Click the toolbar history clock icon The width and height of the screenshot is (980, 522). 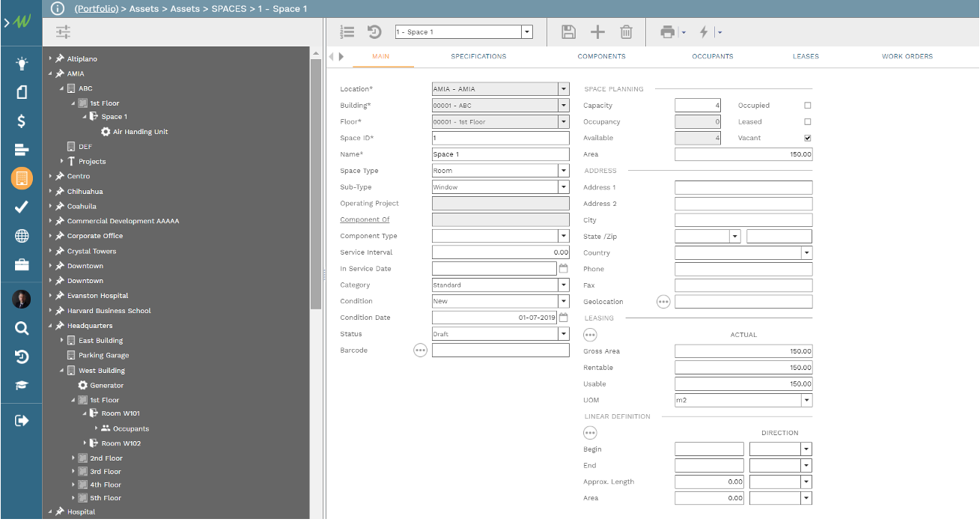pos(374,32)
